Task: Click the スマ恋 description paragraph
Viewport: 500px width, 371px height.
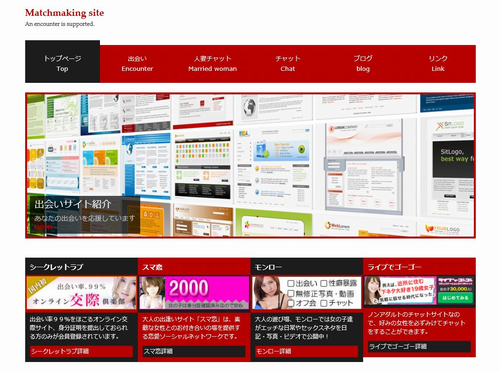Action: point(191,328)
